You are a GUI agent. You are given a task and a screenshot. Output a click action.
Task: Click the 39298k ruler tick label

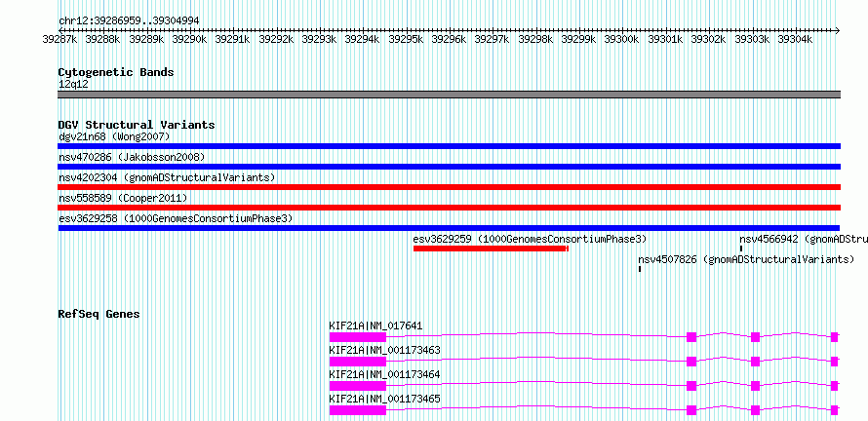535,39
